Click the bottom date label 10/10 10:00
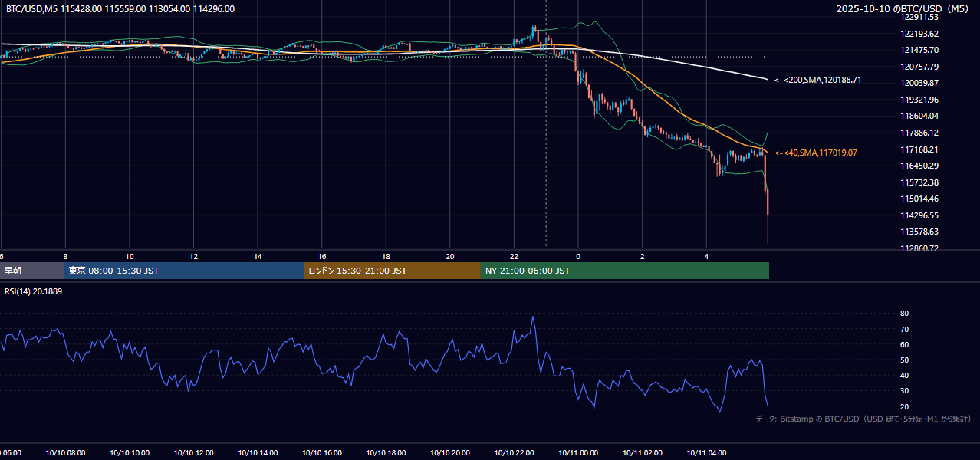980x460 pixels. click(x=130, y=453)
